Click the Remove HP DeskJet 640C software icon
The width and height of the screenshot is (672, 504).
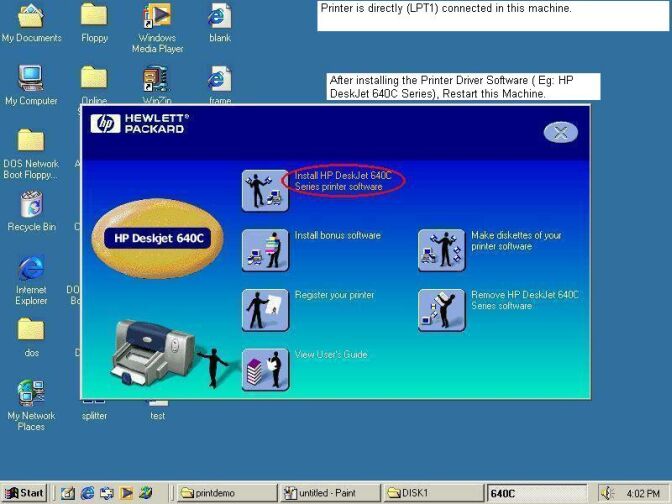(x=441, y=309)
